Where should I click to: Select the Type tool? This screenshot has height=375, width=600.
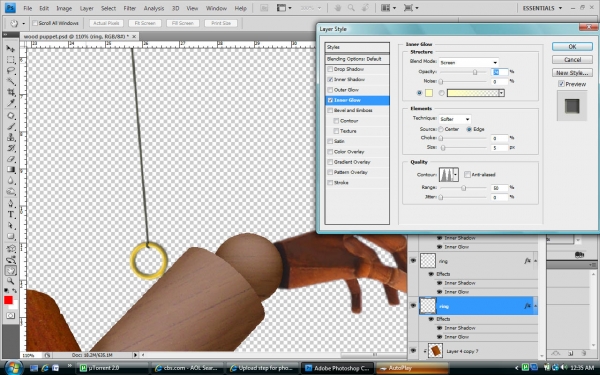click(x=10, y=215)
